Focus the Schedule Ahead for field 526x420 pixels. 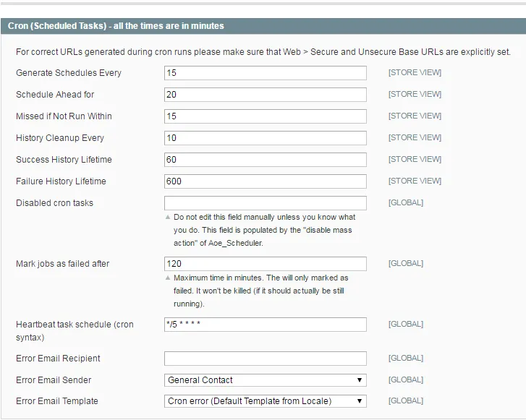[265, 95]
